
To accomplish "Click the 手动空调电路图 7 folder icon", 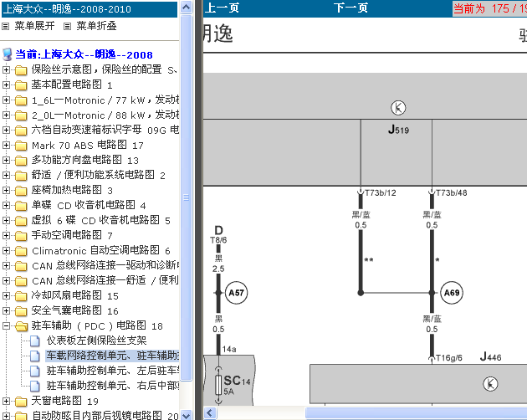I will click(x=21, y=235).
